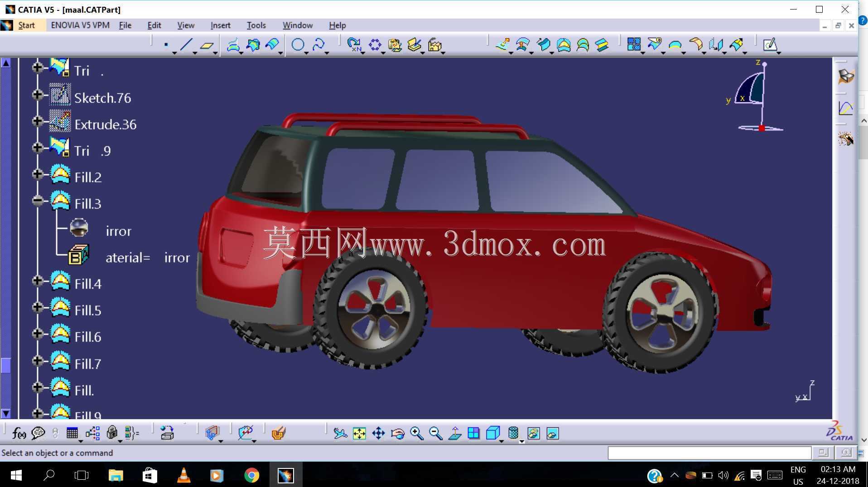868x487 pixels.
Task: Open File Explorer from the taskbar
Action: pyautogui.click(x=116, y=475)
